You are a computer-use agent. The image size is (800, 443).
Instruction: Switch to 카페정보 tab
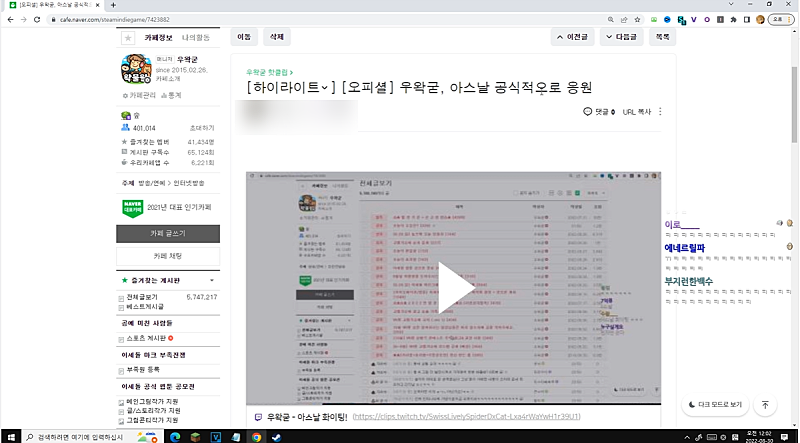158,38
